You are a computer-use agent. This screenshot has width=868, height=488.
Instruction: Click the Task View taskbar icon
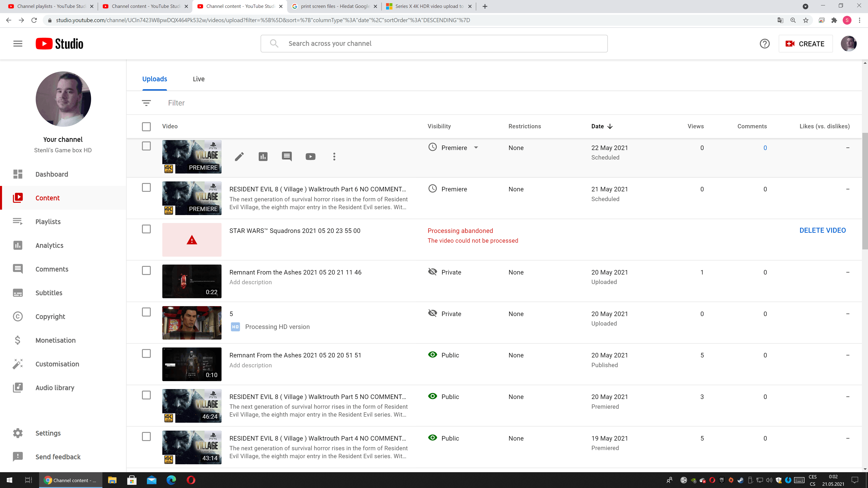[29, 480]
